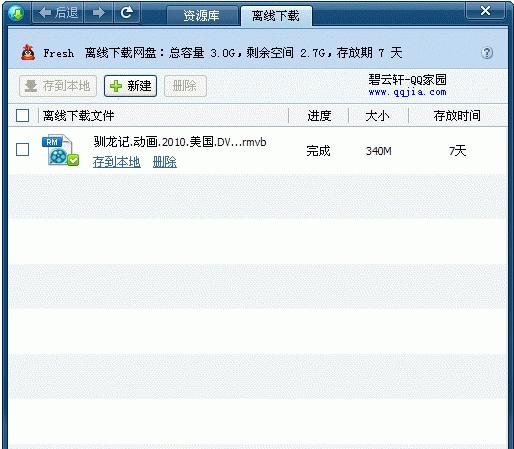Sort by 大小 column header
The height and width of the screenshot is (449, 514).
click(377, 116)
